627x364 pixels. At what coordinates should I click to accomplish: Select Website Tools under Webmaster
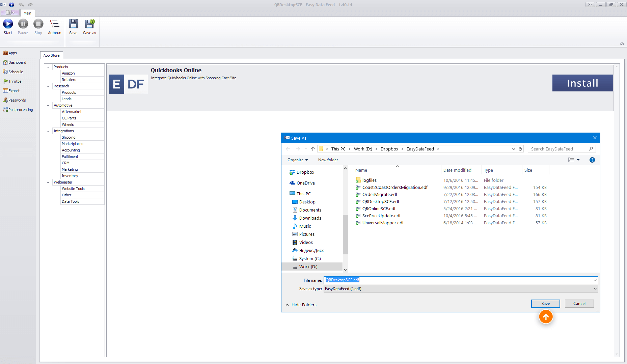click(x=73, y=189)
